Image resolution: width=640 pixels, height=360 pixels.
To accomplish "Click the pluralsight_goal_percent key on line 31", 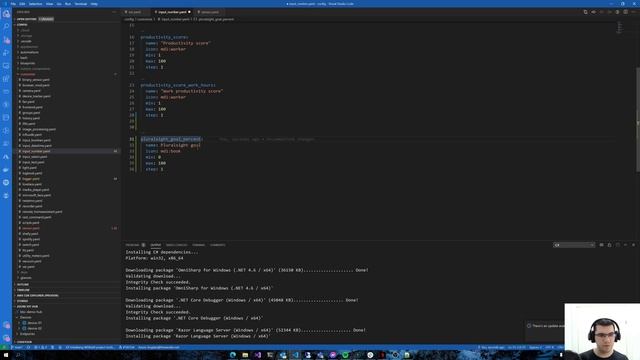I will pos(171,139).
